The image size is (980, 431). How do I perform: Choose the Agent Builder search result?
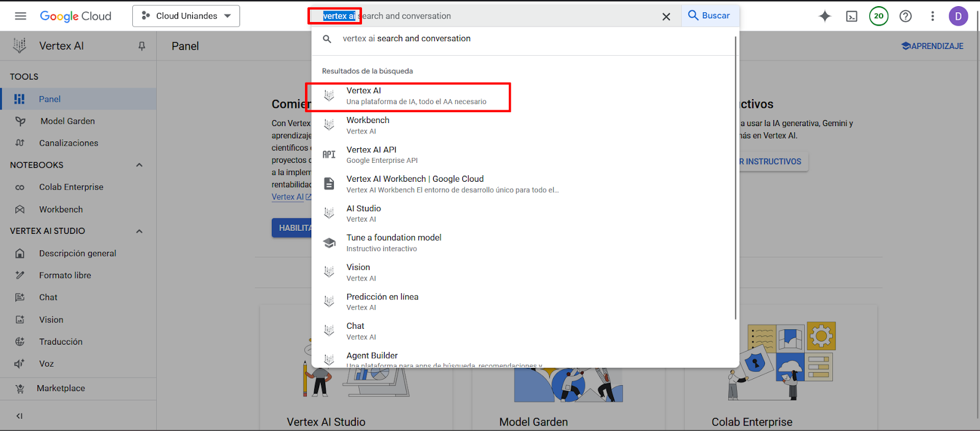[524, 358]
